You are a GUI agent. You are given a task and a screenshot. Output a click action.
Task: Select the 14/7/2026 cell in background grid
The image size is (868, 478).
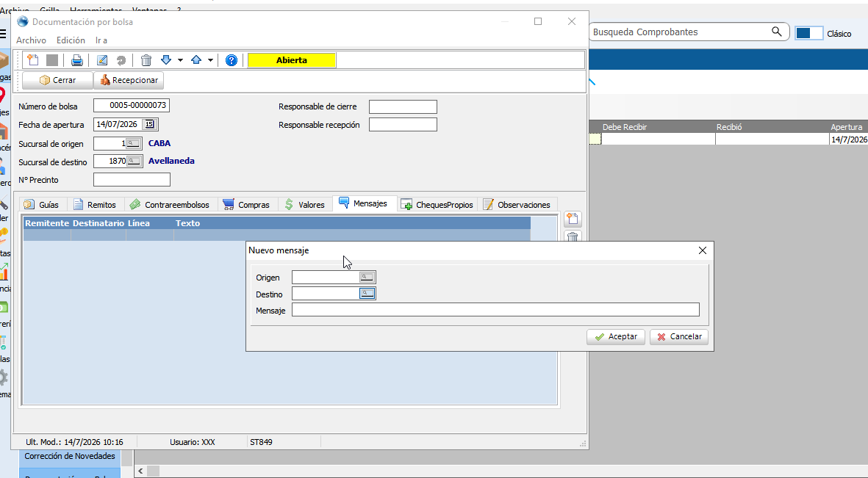(849, 140)
